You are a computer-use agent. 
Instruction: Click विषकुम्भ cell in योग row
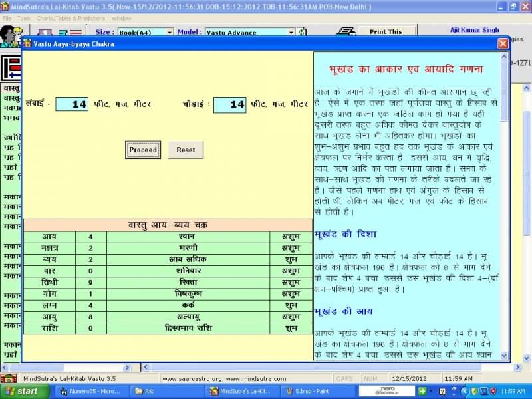tap(188, 294)
